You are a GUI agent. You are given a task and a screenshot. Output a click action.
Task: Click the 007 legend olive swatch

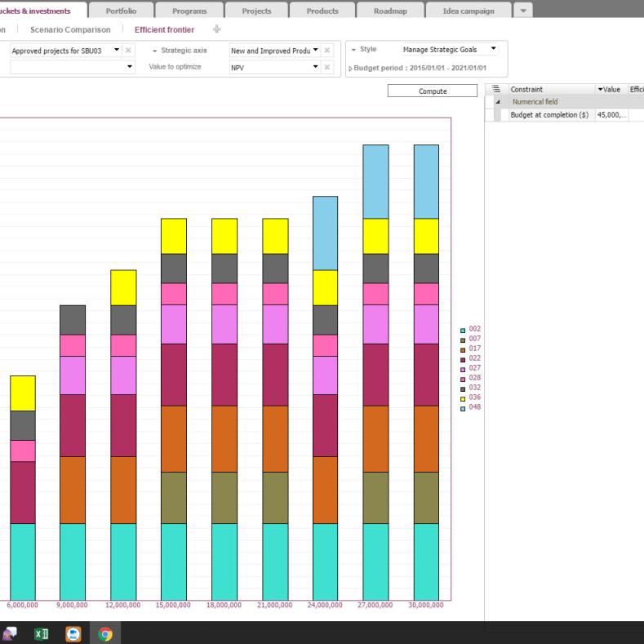[463, 340]
